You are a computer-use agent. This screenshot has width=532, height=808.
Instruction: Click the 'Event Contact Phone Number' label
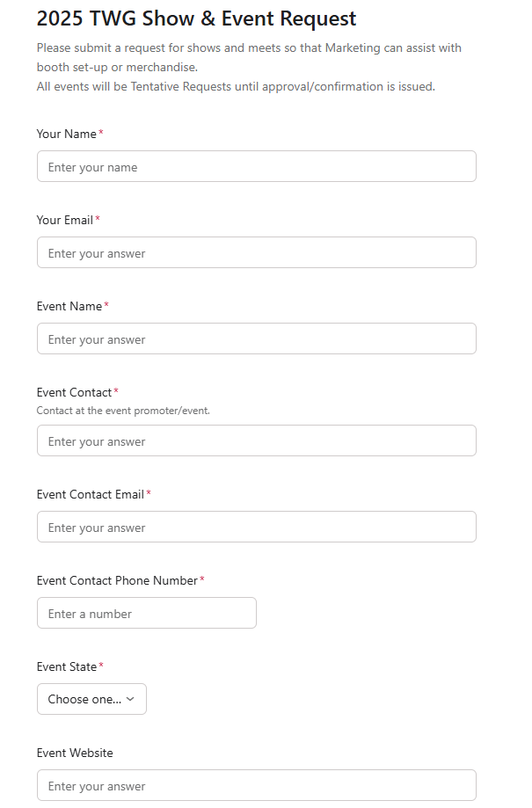[x=117, y=580]
